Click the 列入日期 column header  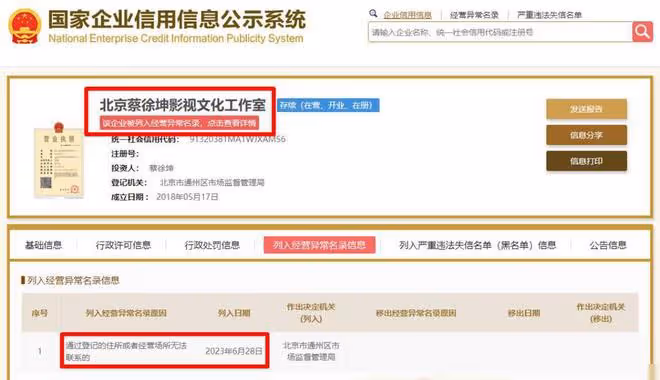(x=234, y=313)
